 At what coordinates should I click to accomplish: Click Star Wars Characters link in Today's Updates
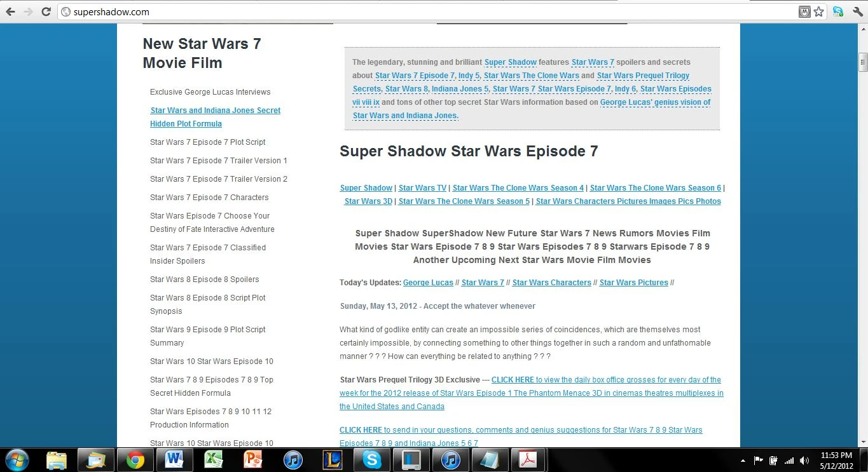tap(552, 283)
